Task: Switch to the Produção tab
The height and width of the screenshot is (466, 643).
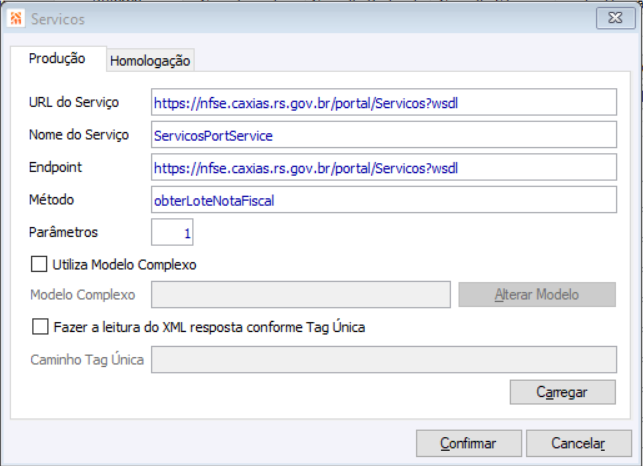Action: [56, 59]
